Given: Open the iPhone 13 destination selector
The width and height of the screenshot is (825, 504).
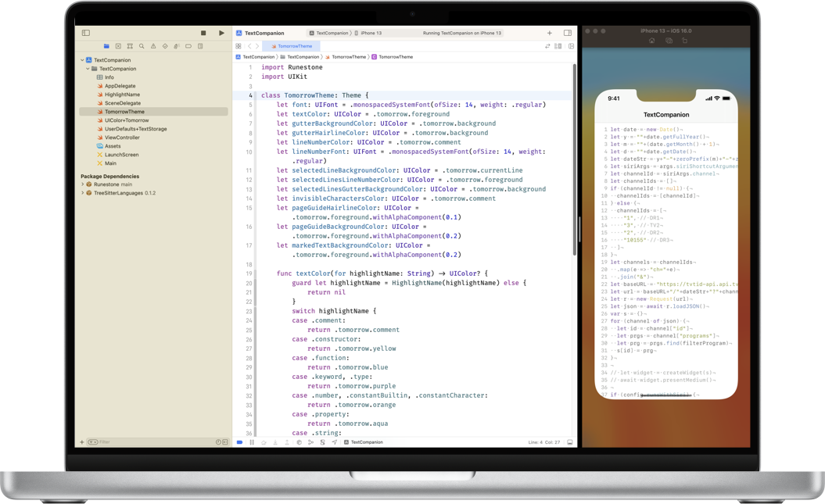Looking at the screenshot, I should (371, 34).
